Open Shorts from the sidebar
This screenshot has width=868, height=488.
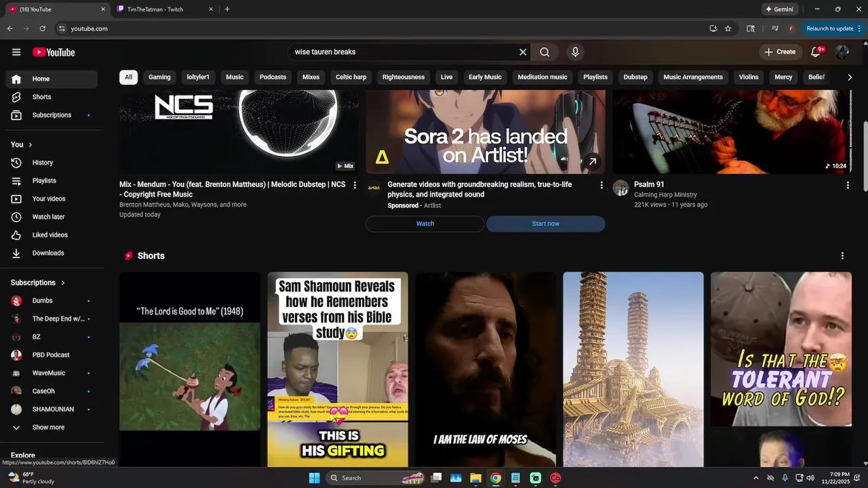[52, 97]
